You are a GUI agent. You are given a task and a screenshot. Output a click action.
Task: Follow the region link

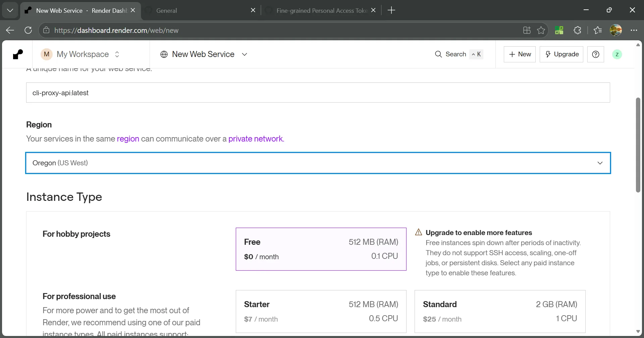pos(128,139)
